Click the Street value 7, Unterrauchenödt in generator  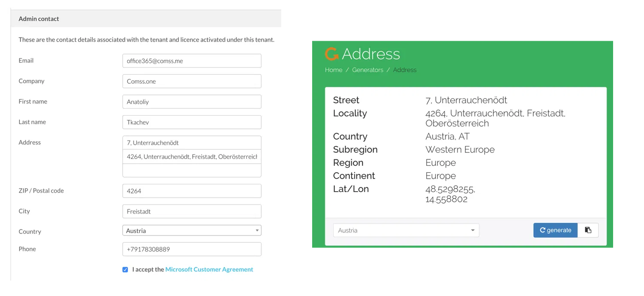tap(466, 100)
